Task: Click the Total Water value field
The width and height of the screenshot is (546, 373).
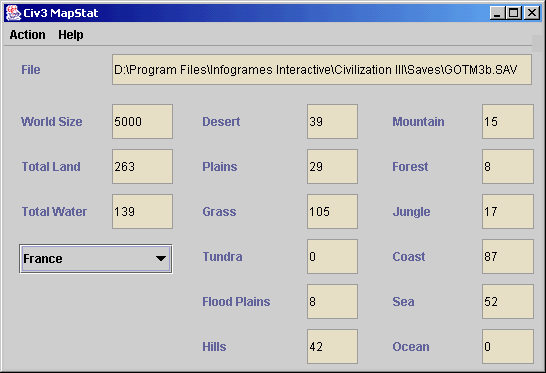Action: tap(142, 211)
